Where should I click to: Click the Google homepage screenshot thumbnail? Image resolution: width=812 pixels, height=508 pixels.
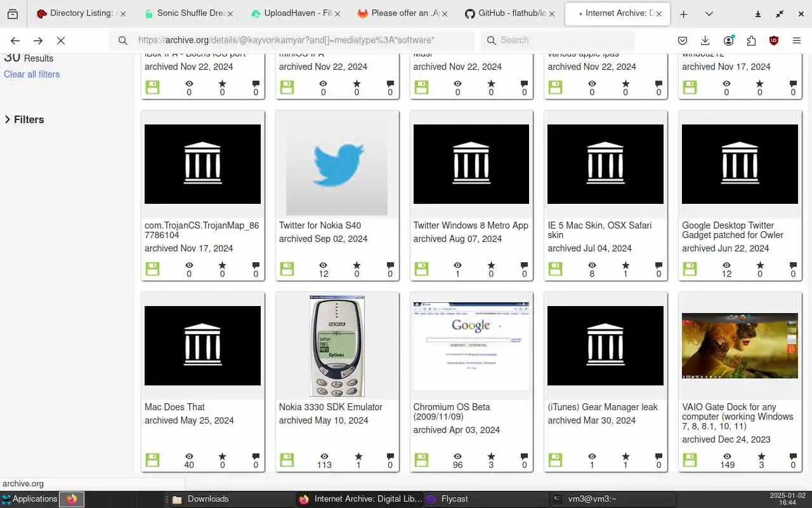pos(471,345)
